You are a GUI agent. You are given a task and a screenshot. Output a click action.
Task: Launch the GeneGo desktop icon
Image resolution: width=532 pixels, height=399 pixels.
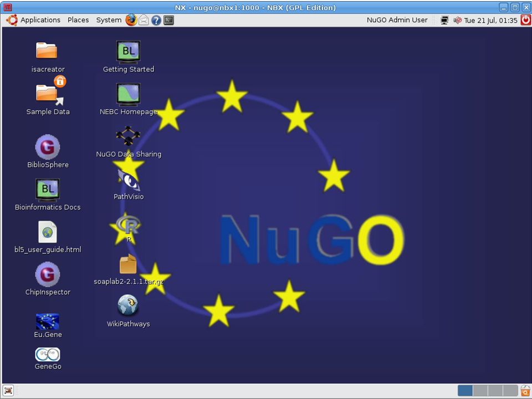tap(48, 355)
